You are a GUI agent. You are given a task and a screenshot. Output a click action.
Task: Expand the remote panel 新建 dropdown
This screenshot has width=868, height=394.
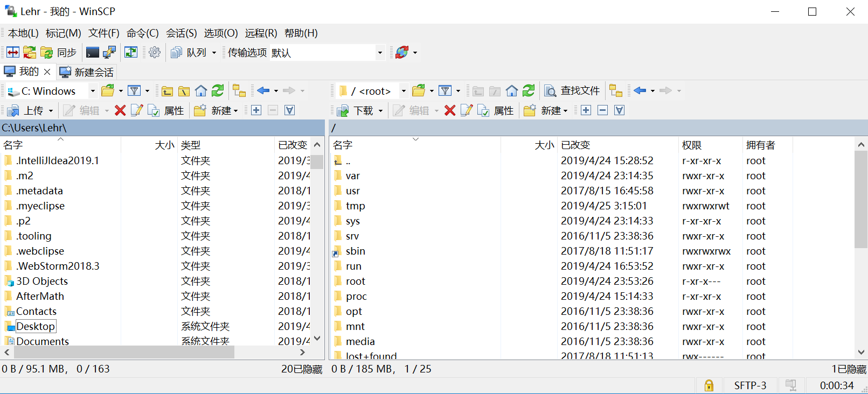point(566,111)
